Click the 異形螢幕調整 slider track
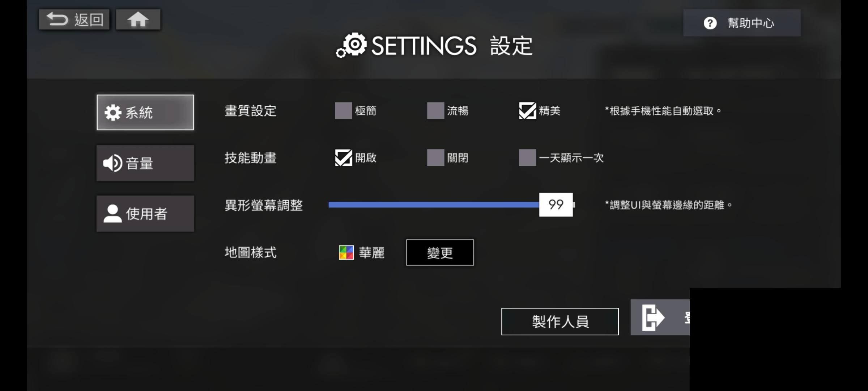Screen dimensions: 868x391 tap(434, 205)
